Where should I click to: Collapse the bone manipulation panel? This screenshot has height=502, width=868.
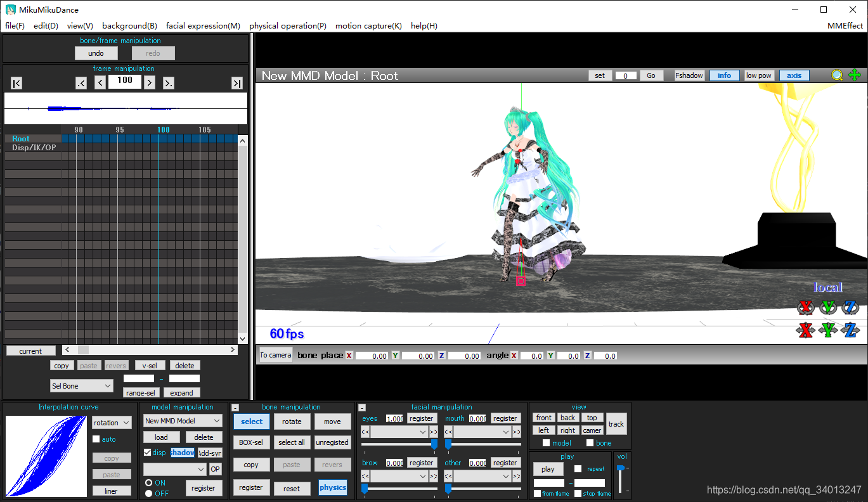tap(235, 408)
